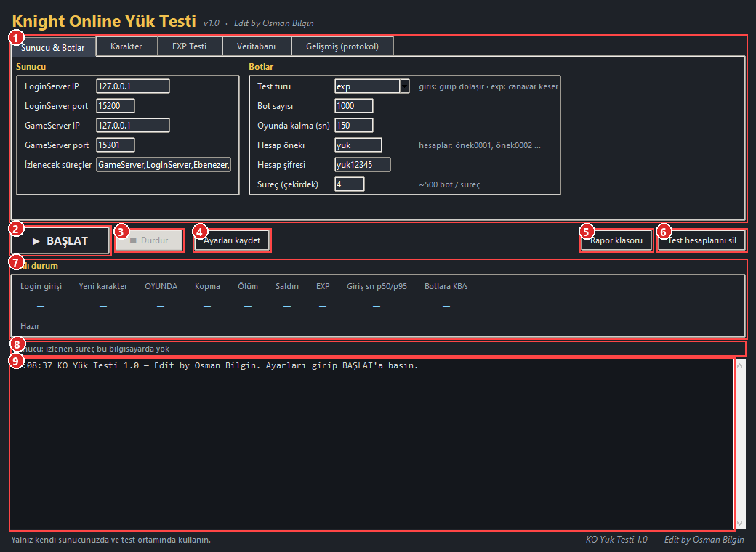
Task: Expand the Test türü dropdown arrow
Action: pyautogui.click(x=405, y=86)
